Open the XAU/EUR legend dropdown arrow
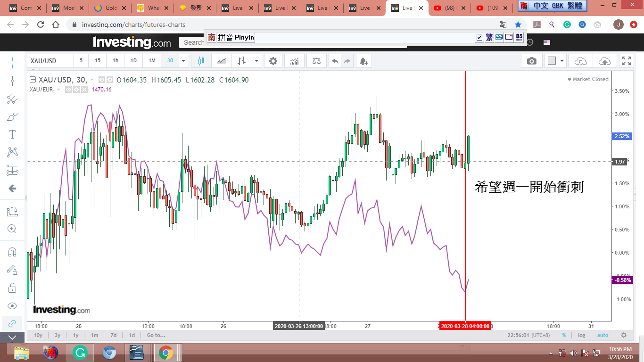Screen dimensions: 644x362 click(59, 90)
